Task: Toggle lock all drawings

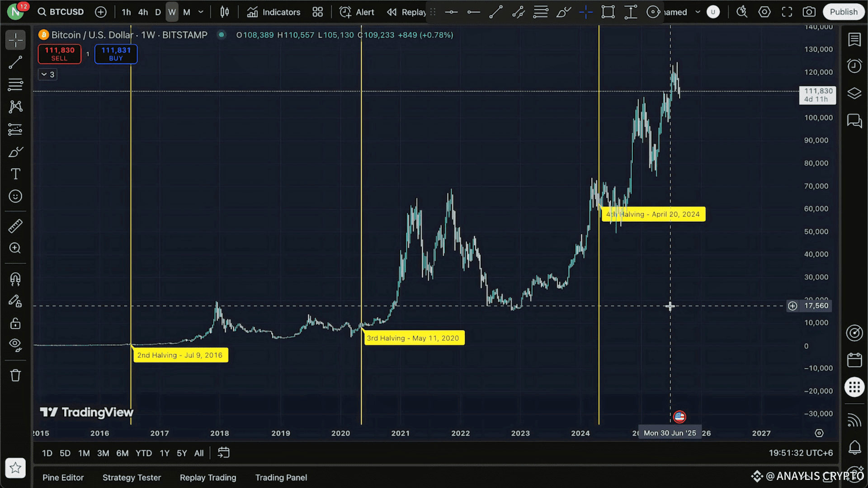Action: (15, 323)
